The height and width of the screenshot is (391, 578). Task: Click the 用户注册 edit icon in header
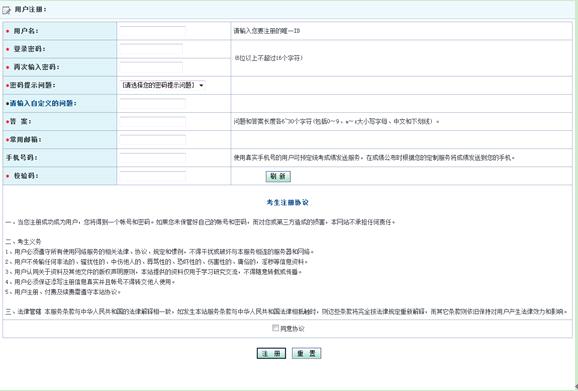pos(6,10)
